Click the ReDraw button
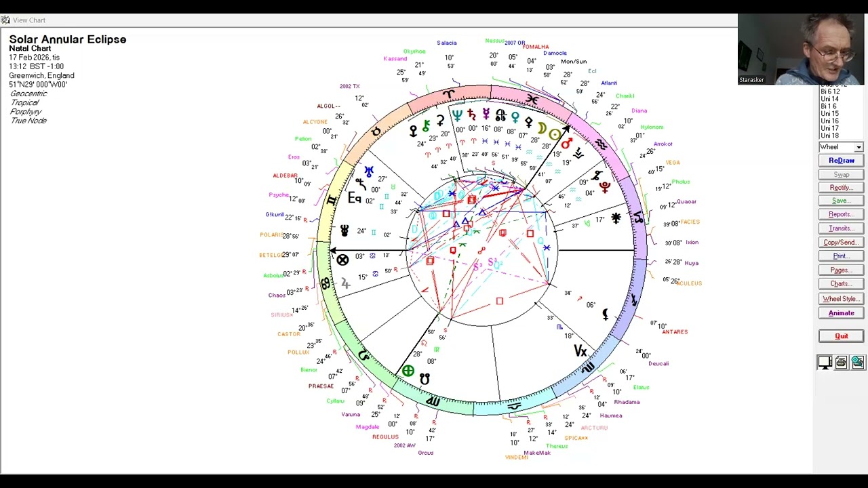The image size is (868, 488). click(841, 161)
